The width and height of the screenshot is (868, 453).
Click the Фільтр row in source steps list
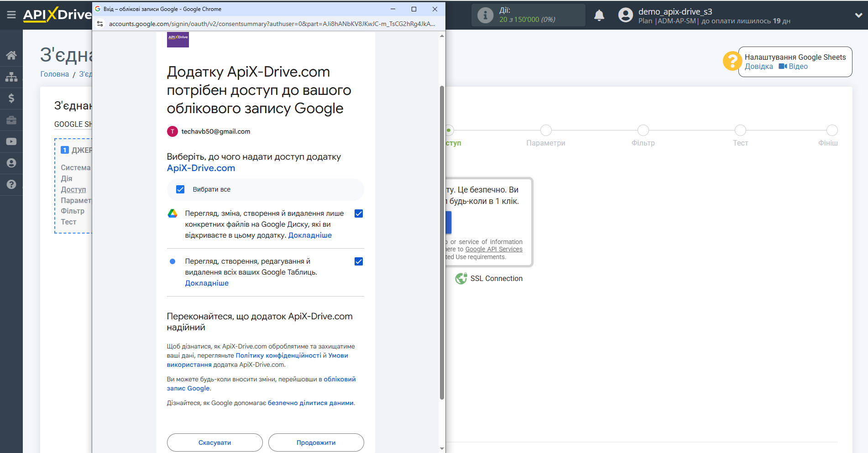pyautogui.click(x=73, y=211)
